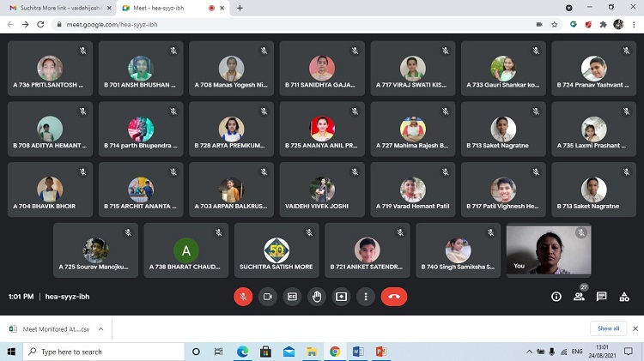The image size is (644, 361).
Task: Open the three-dot more options menu
Action: 366,297
